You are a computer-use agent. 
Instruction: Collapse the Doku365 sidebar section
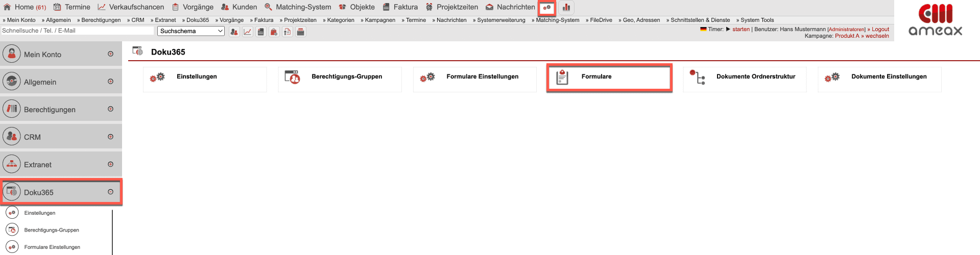110,192
